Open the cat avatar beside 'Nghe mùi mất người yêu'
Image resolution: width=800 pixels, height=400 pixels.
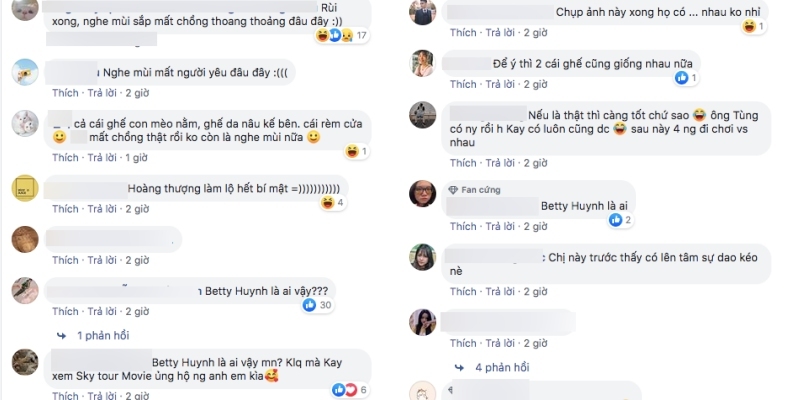(x=25, y=72)
